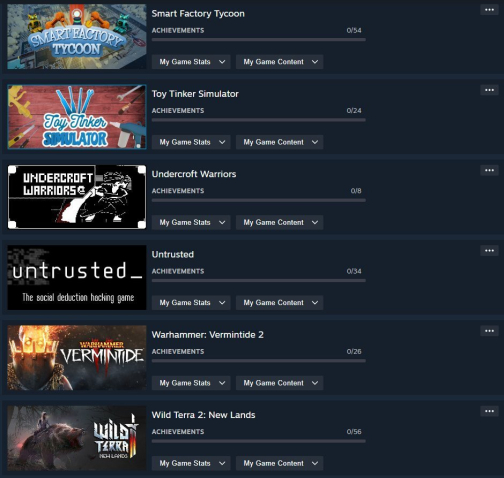Viewport: 504px width, 478px height.
Task: Expand My Game Content for Wild Terra 2
Action: pyautogui.click(x=279, y=464)
